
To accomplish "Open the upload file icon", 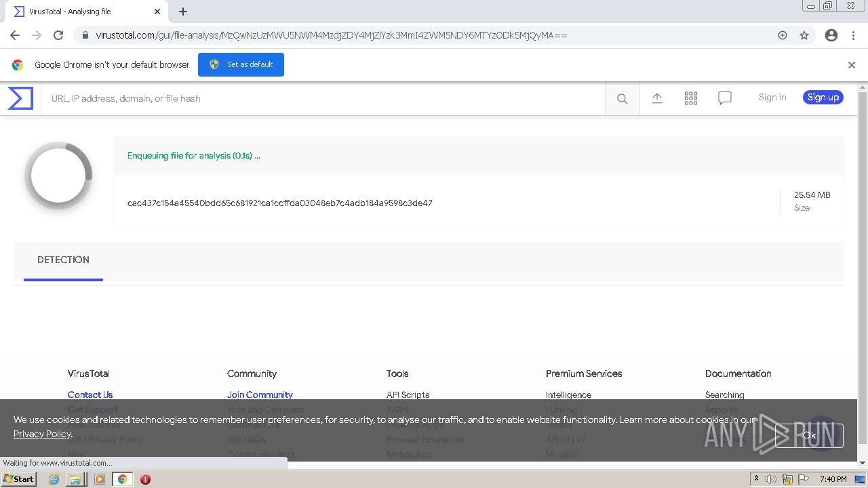I will coord(657,98).
